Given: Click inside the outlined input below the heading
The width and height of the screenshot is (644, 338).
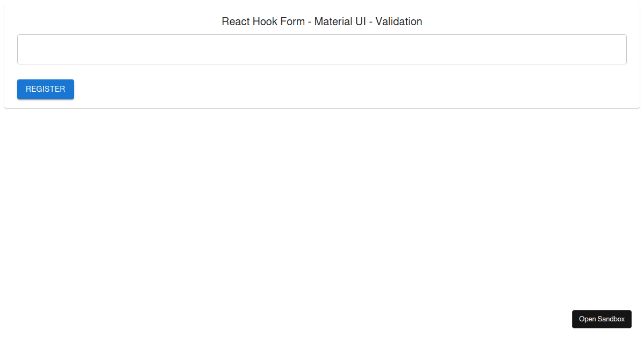Looking at the screenshot, I should 322,49.
